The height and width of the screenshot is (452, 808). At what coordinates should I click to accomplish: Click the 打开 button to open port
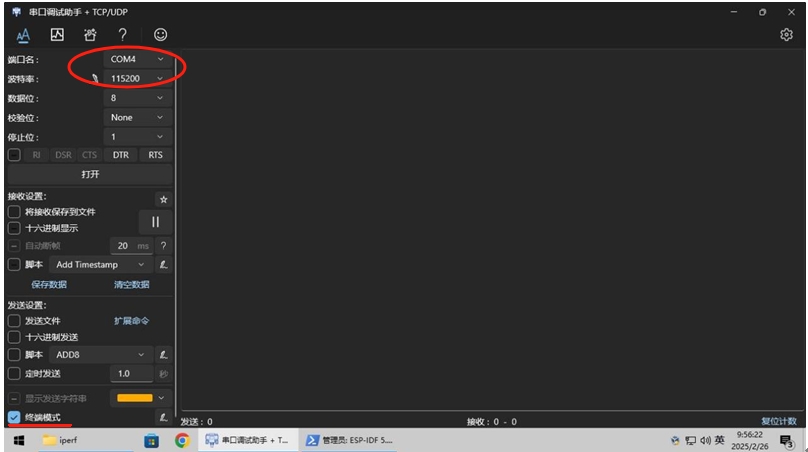[90, 174]
